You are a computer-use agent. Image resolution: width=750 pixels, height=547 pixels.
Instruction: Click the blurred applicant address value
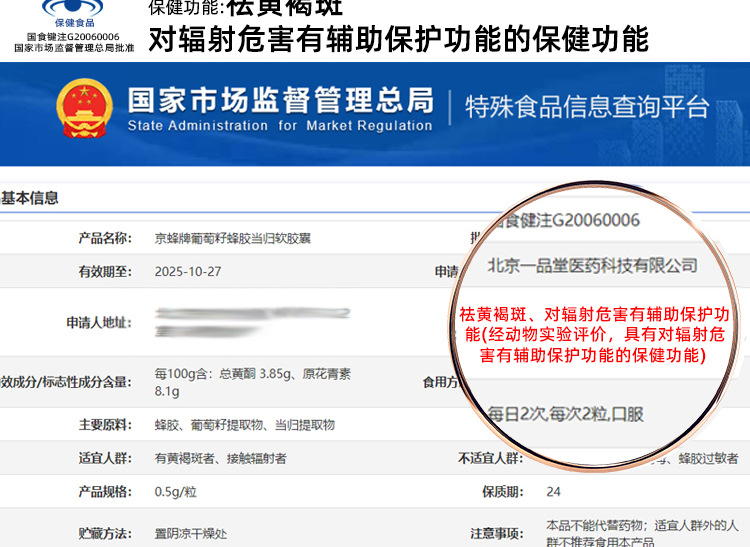[x=252, y=323]
